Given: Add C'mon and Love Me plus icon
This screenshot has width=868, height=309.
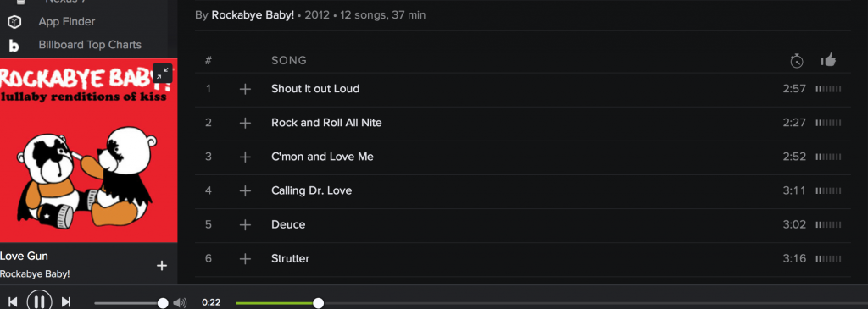Looking at the screenshot, I should (245, 157).
